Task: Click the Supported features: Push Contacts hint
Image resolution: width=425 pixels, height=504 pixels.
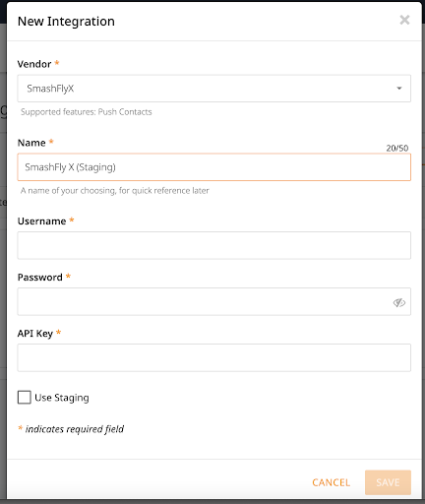Action: pos(87,112)
